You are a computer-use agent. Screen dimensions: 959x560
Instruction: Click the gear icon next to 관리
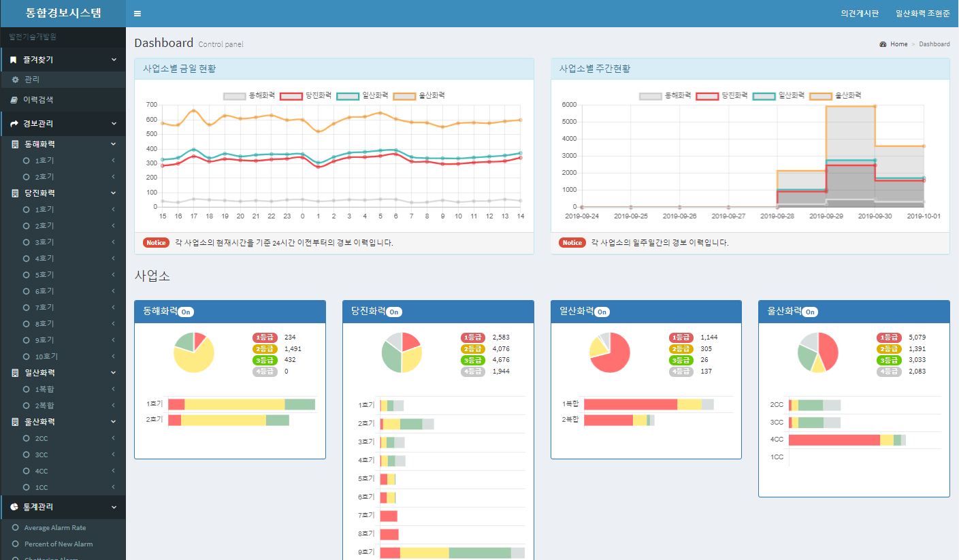click(15, 80)
